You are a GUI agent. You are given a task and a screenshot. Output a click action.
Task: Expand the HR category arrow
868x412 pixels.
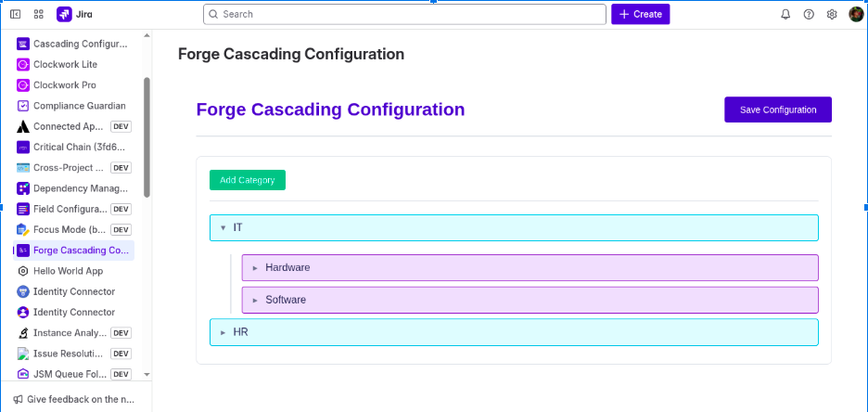[223, 333]
